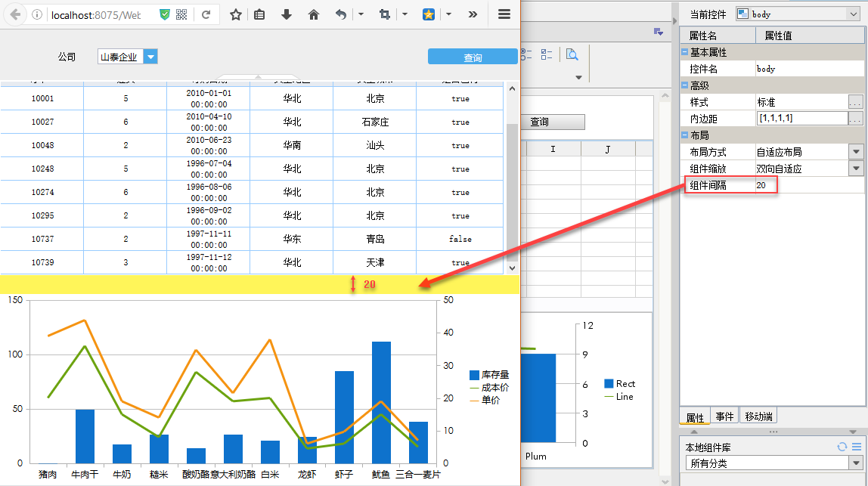868x486 pixels.
Task: Open the 山泰企业 company dropdown
Action: click(x=150, y=57)
